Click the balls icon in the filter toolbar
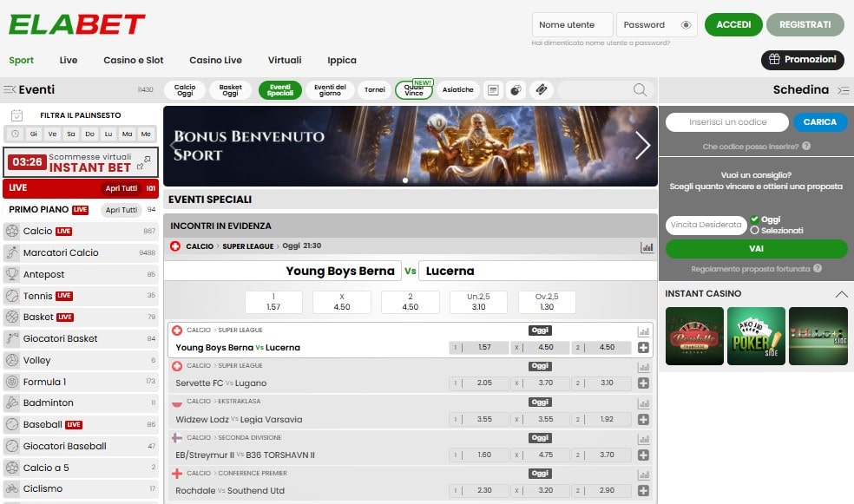 516,90
